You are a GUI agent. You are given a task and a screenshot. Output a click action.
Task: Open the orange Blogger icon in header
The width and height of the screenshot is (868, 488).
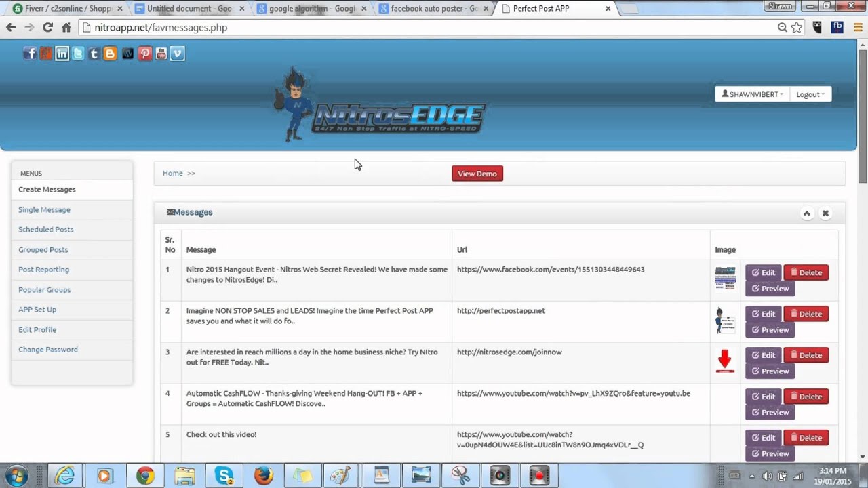(110, 54)
